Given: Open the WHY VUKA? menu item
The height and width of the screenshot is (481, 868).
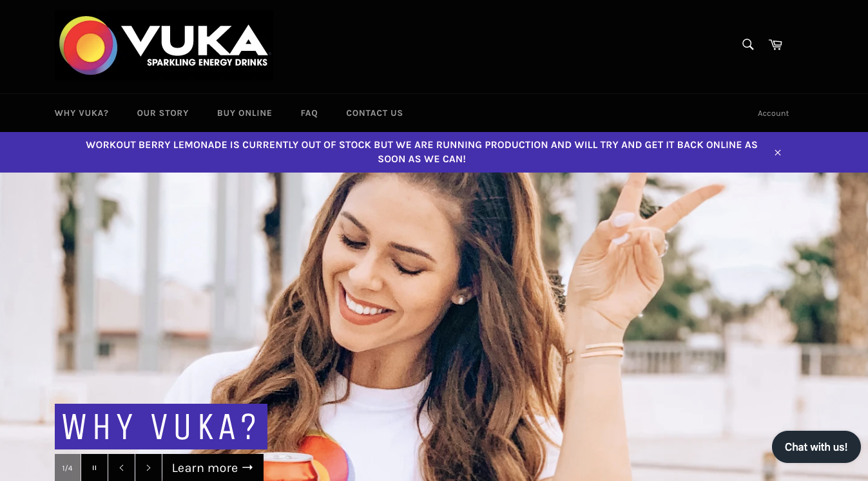Looking at the screenshot, I should (81, 113).
